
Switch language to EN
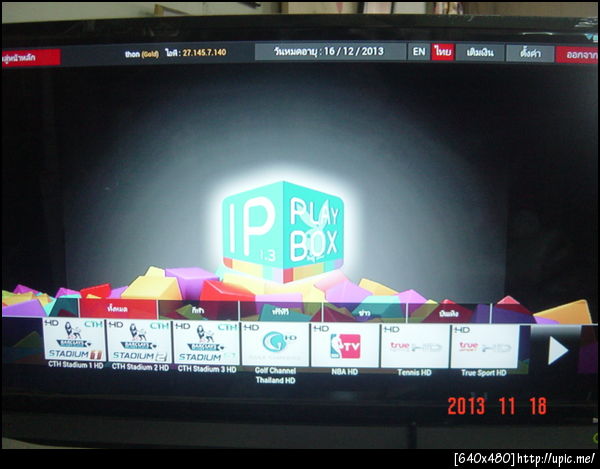pos(419,52)
